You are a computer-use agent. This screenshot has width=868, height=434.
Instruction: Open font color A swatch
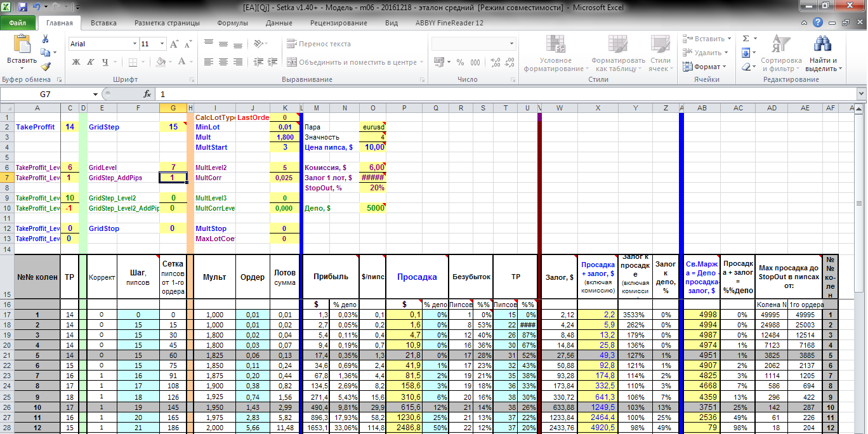coord(181,62)
